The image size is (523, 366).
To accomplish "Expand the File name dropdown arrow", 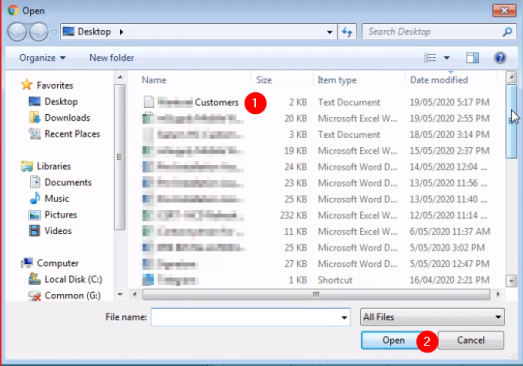I will (x=344, y=317).
